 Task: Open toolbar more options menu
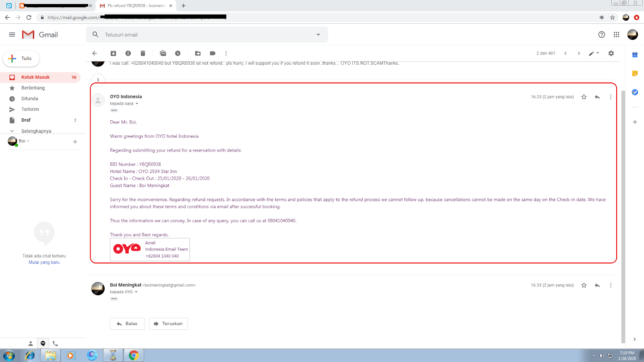[226, 53]
